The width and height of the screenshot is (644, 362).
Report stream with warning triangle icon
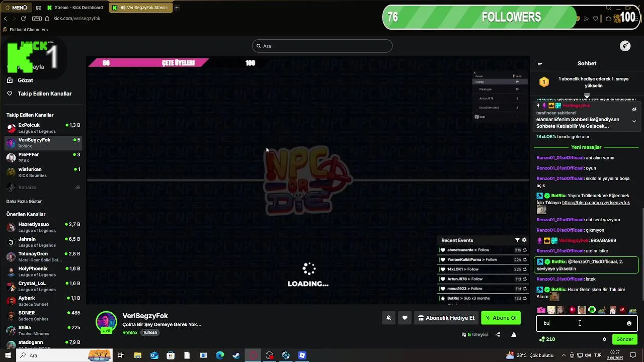click(514, 335)
